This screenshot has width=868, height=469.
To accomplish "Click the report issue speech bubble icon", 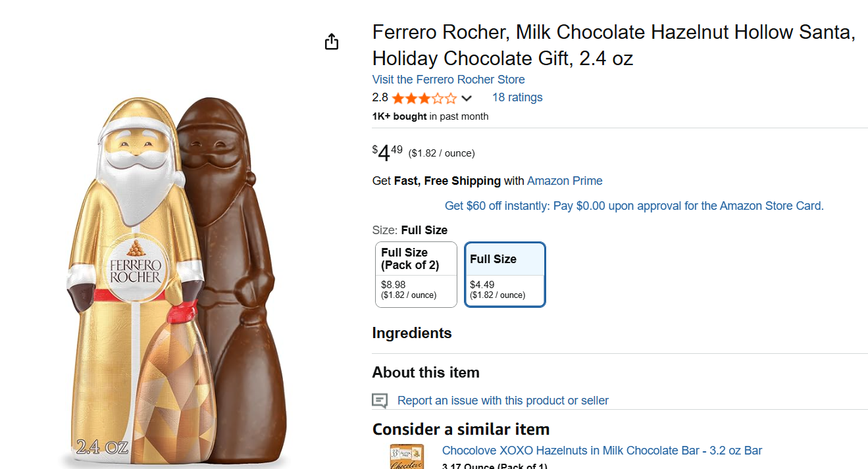I will 380,401.
